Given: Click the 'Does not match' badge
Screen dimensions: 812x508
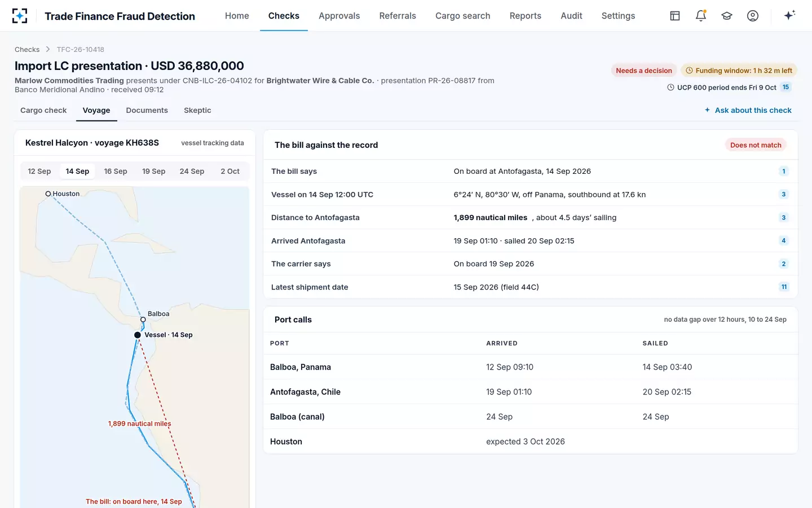Looking at the screenshot, I should tap(756, 145).
